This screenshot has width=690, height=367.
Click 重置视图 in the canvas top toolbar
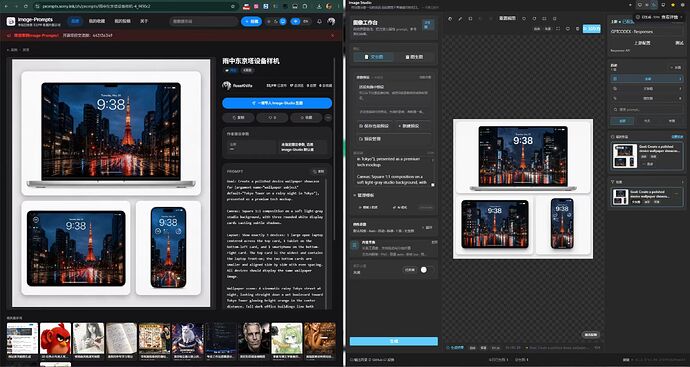(x=507, y=19)
